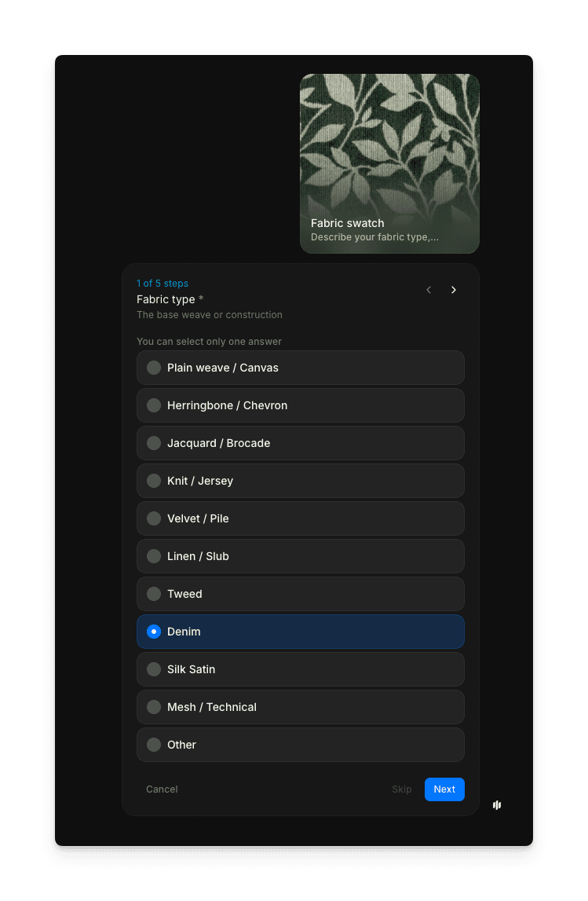
Task: Switch selection to Silk Satin
Action: pos(301,669)
